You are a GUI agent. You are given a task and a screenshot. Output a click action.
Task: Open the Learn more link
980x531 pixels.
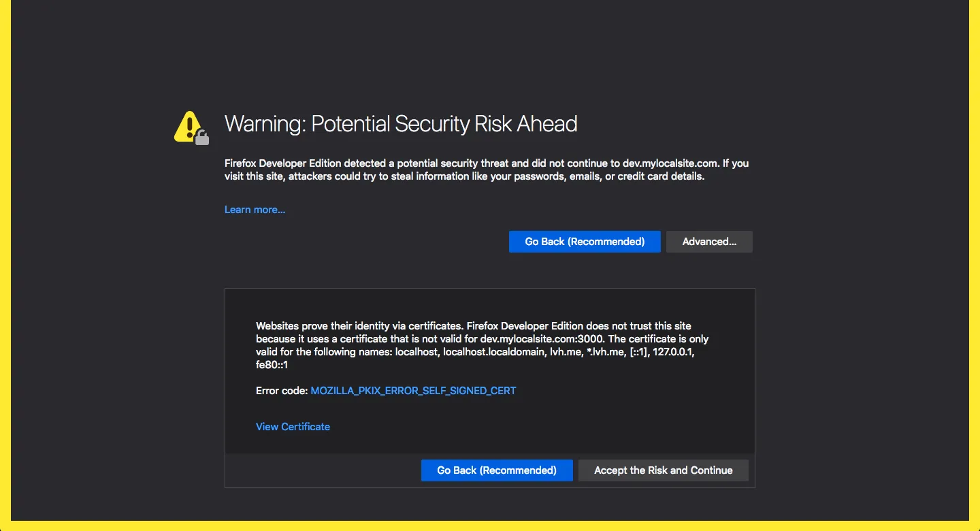pos(255,210)
